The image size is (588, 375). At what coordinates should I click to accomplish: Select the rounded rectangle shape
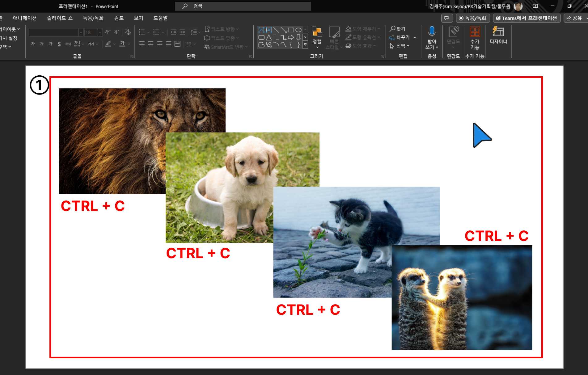261,37
